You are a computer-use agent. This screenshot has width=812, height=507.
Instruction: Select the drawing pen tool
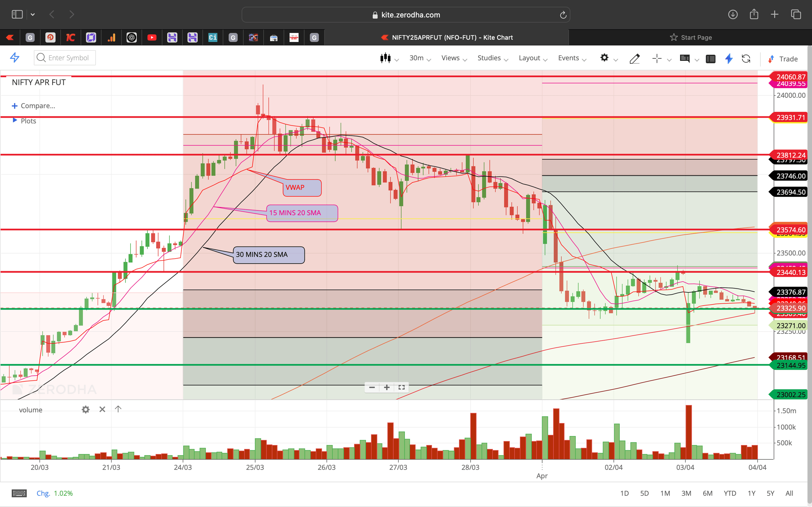tap(635, 59)
